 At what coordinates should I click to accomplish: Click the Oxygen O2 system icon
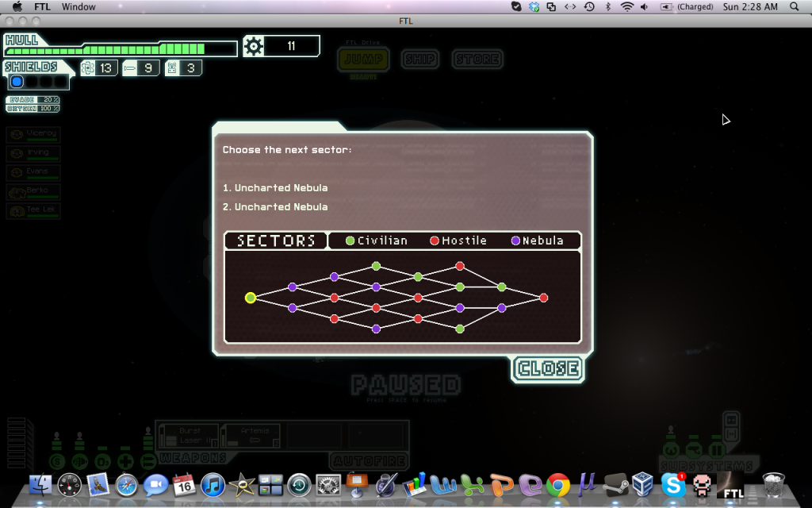[x=102, y=461]
